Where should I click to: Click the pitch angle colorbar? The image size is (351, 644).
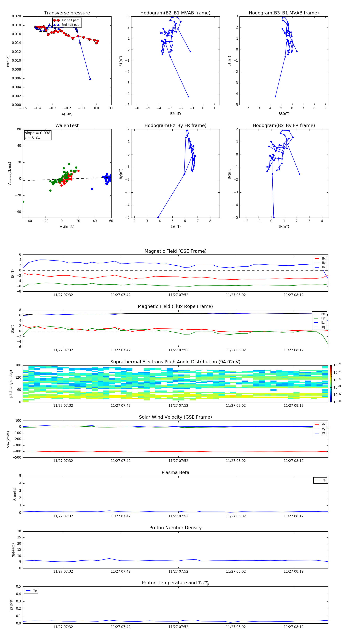coord(331,383)
